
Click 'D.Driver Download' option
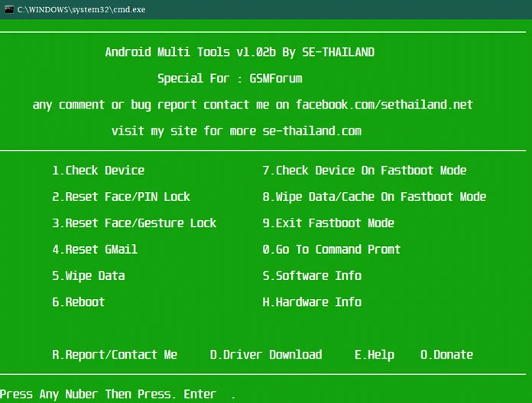point(266,355)
